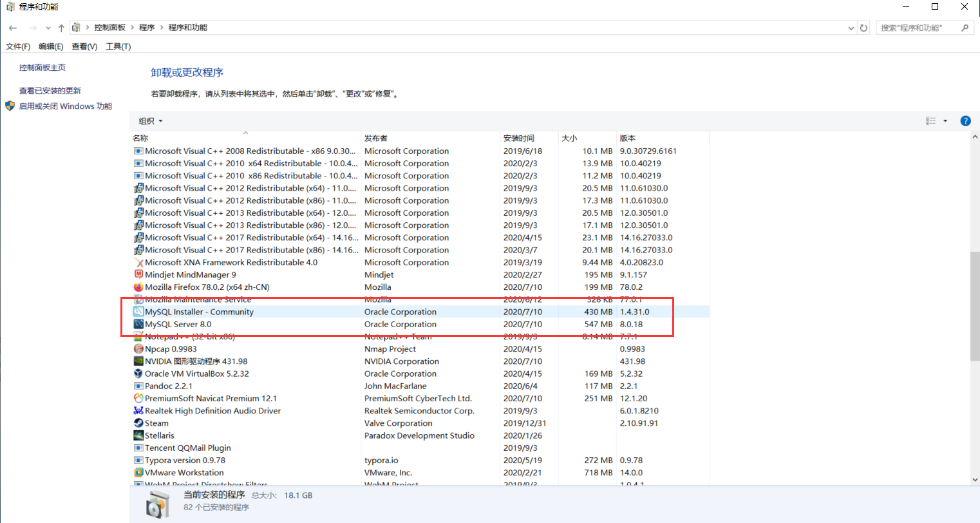Select Visual C++ 2012 Redistributable (x86) row
This screenshot has width=980, height=523.
point(419,200)
